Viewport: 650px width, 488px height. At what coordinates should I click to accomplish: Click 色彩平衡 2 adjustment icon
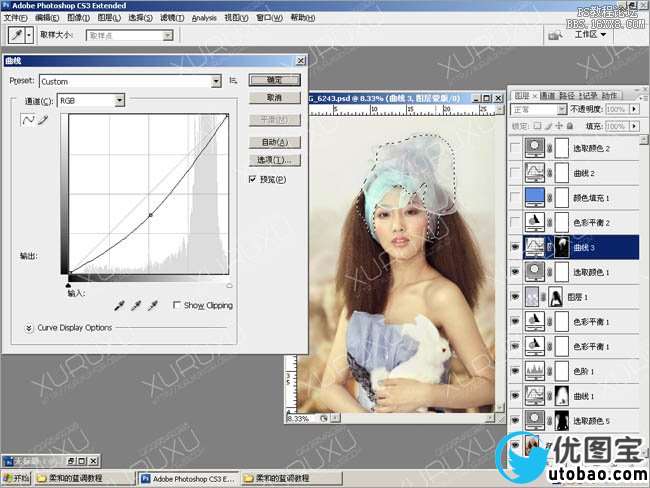tap(534, 222)
